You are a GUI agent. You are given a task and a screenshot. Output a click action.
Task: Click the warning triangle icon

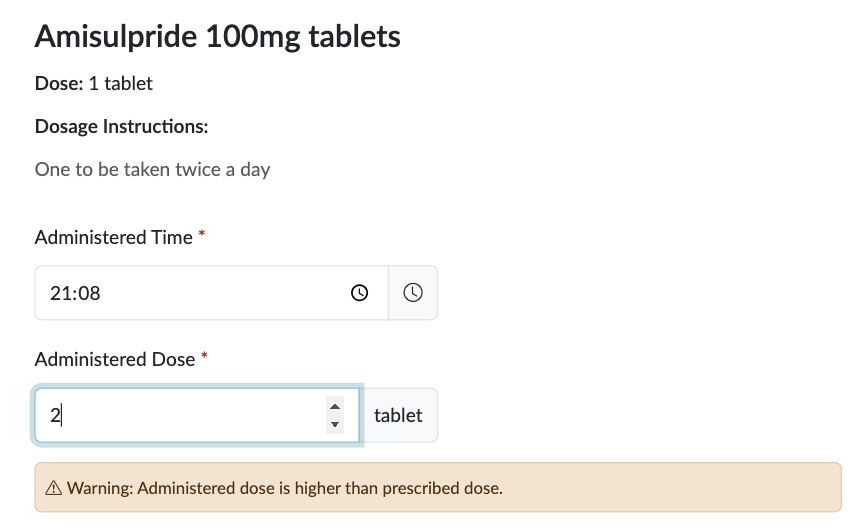(55, 489)
